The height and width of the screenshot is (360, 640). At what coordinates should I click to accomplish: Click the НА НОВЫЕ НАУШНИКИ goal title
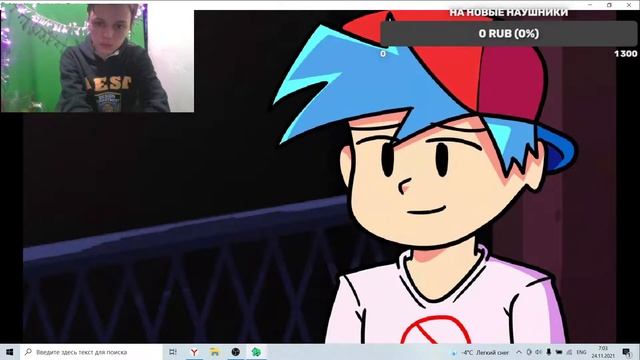tap(509, 13)
